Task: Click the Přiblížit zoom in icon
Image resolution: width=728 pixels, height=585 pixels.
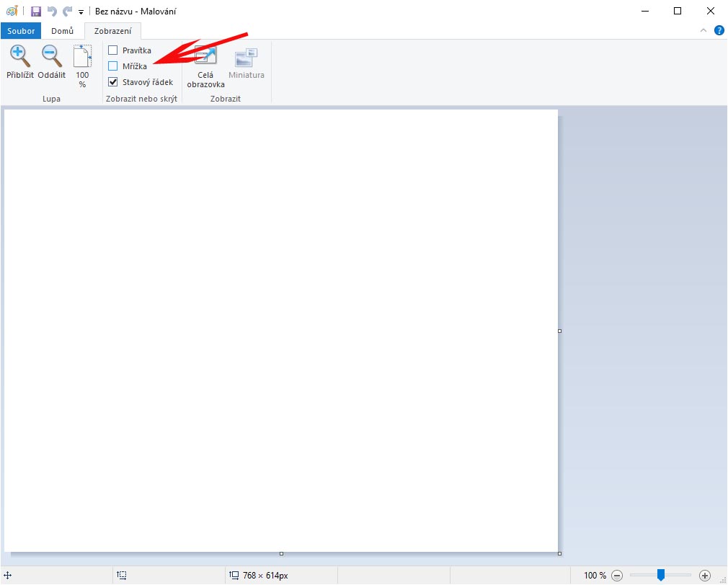Action: pos(19,56)
